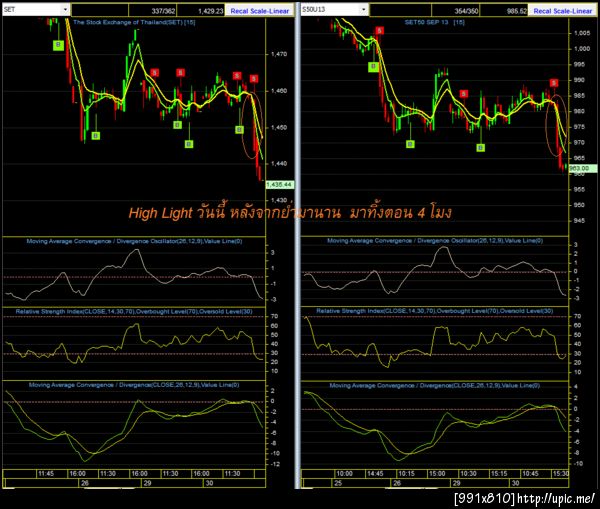This screenshot has height=509, width=600.
Task: Click the 15:30 time axis label
Action: coord(561,474)
